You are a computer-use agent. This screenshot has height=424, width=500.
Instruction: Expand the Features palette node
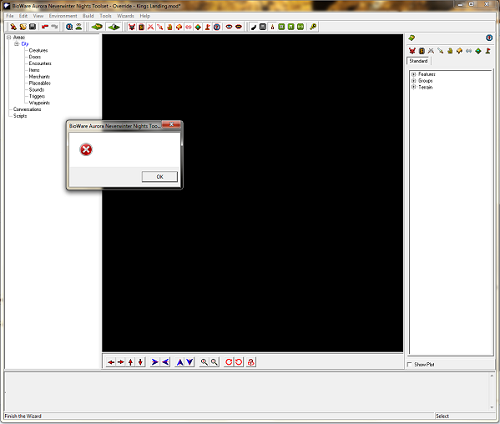[x=414, y=74]
